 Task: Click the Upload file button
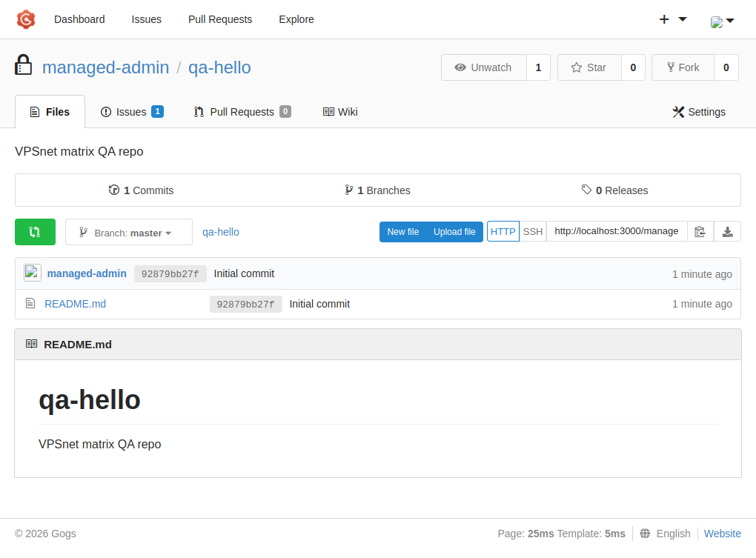click(x=454, y=232)
